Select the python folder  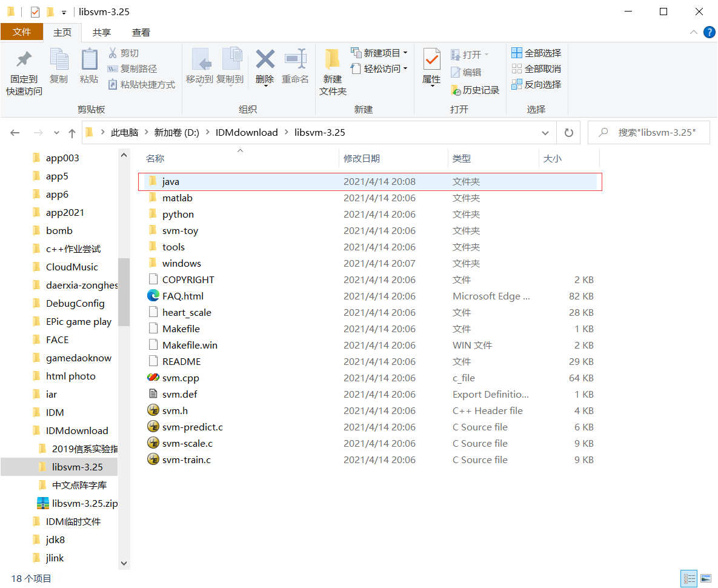tap(178, 215)
